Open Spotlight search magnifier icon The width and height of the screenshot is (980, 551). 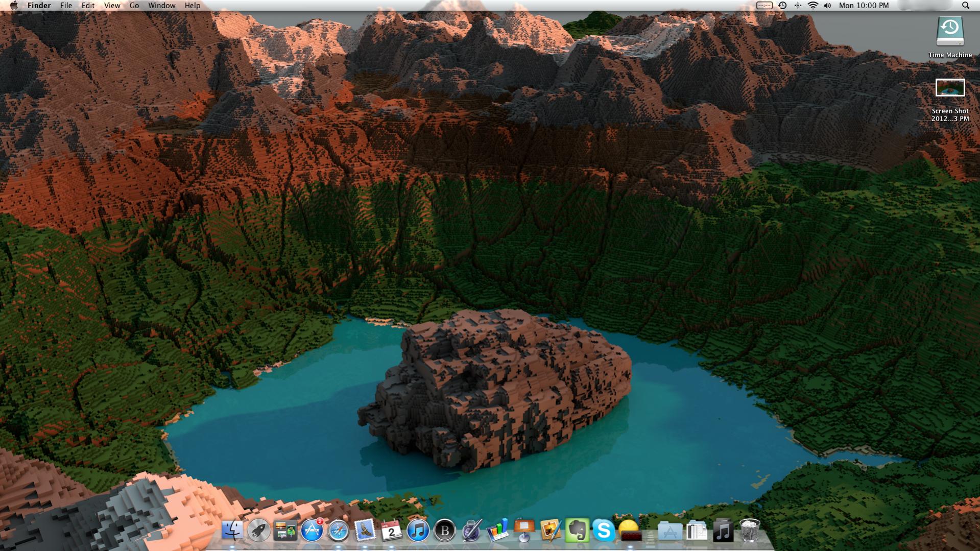(x=965, y=6)
